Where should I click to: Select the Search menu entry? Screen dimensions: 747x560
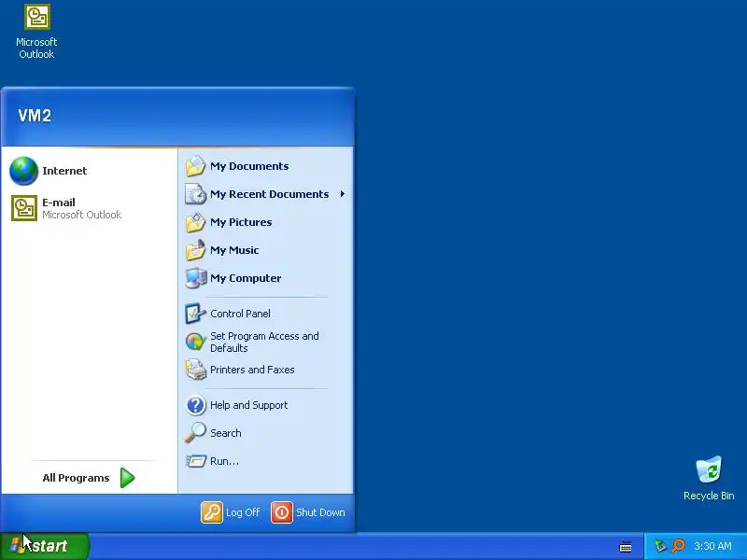tap(267, 433)
